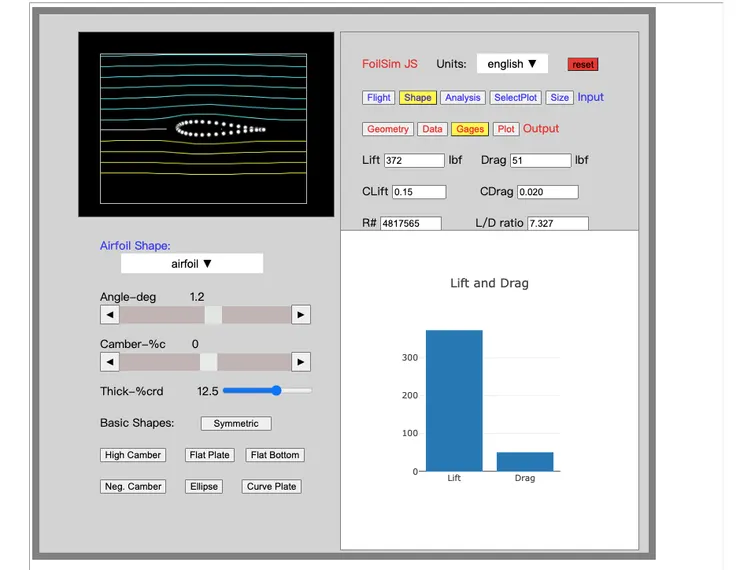Click the R# Reynolds number field
This screenshot has height=570, width=740.
click(411, 223)
